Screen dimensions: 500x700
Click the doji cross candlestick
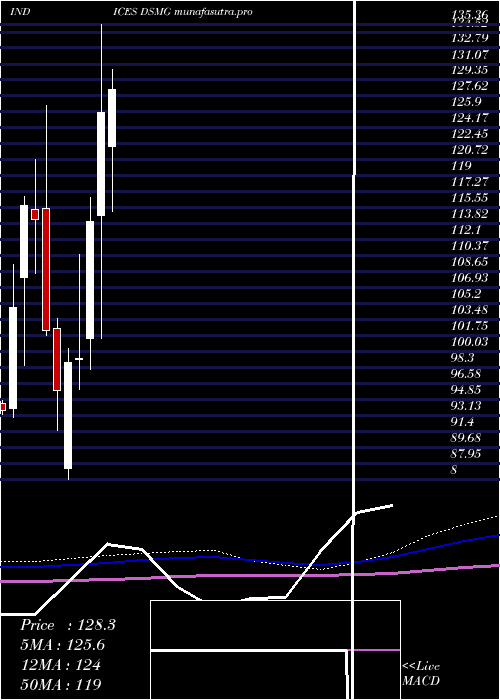pos(79,358)
